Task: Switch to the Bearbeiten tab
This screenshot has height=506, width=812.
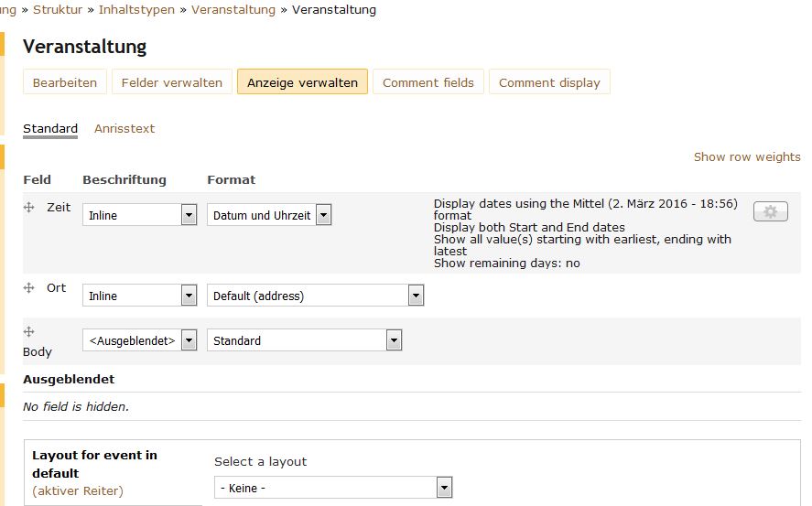Action: 65,82
